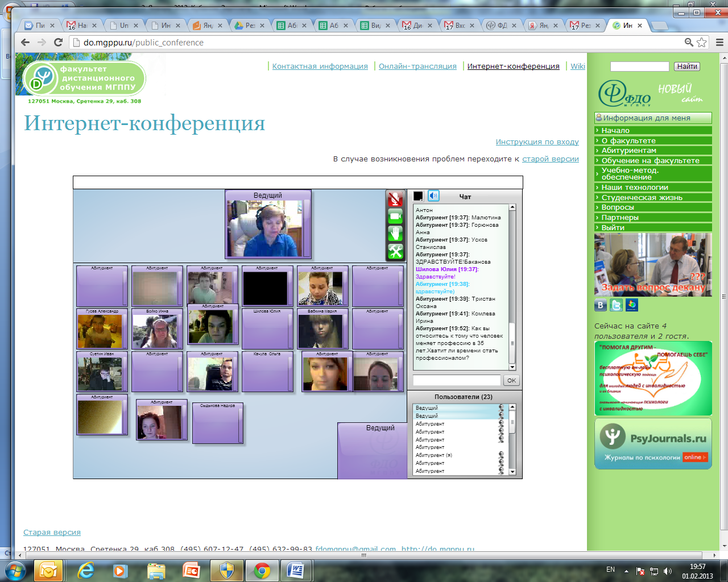Focus the chat message input field
The image size is (728, 582).
456,381
